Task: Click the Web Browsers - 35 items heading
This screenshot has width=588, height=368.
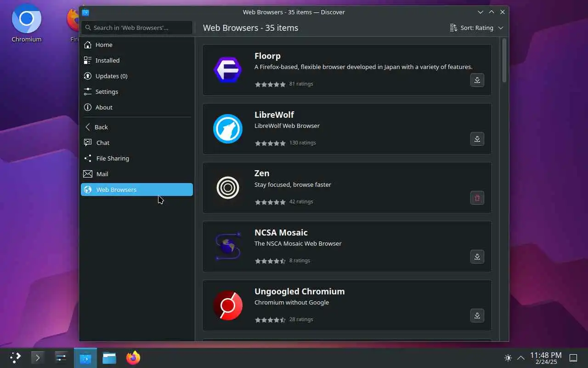Action: pyautogui.click(x=250, y=28)
